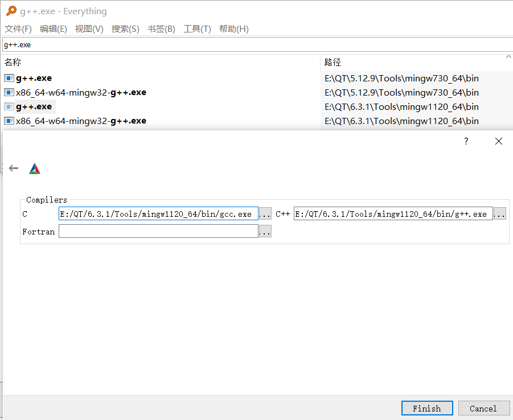513x420 pixels.
Task: Click file icon of mingw1120 x86_64-w64-mingw32-g++.exe row
Action: pos(9,121)
